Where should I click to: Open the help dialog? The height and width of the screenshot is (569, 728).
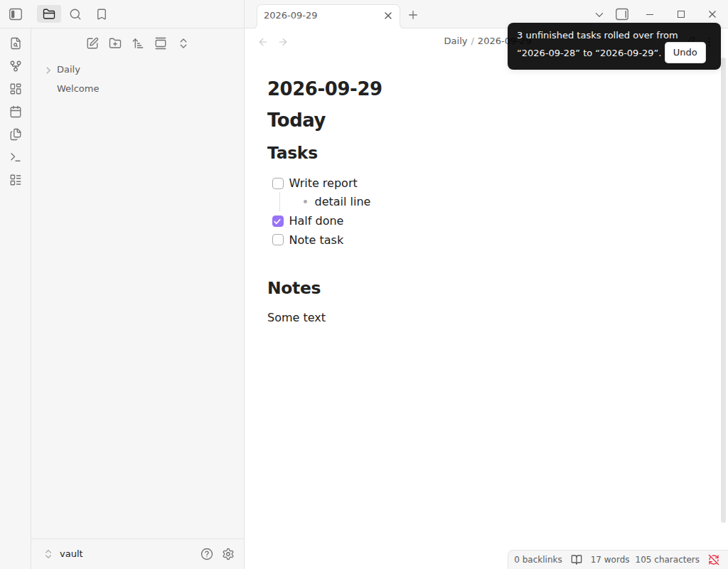[x=207, y=553]
